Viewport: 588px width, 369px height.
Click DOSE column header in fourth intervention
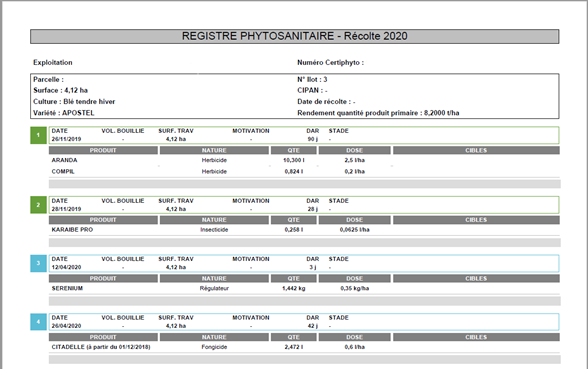pos(354,337)
